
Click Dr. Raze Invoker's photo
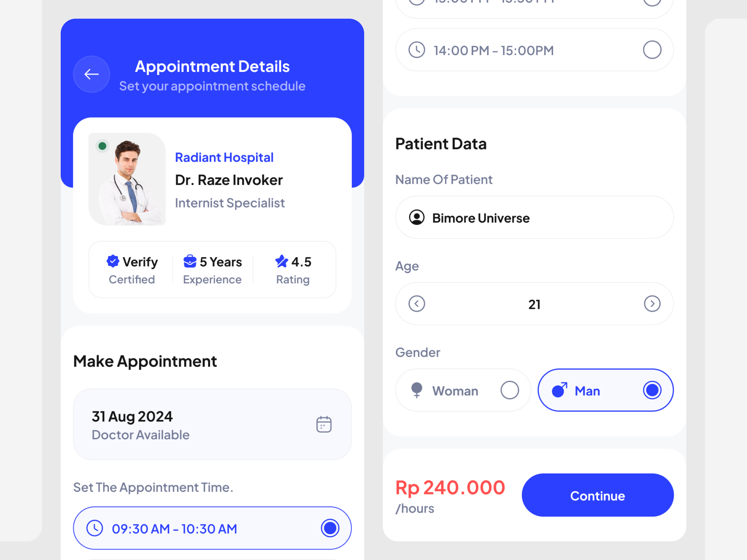[x=127, y=179]
